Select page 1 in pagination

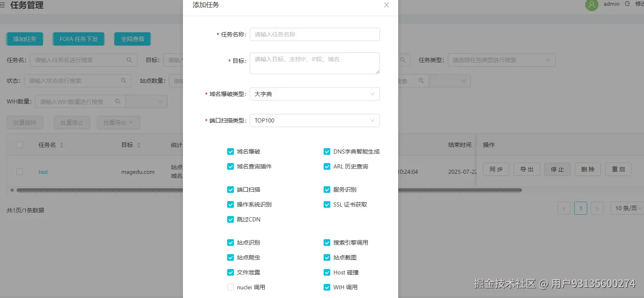pos(581,208)
